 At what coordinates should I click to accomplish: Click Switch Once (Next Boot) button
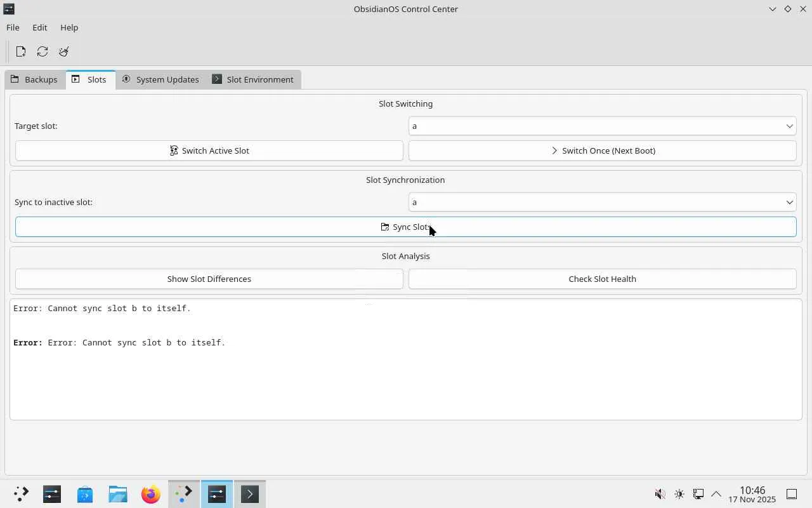pyautogui.click(x=602, y=150)
